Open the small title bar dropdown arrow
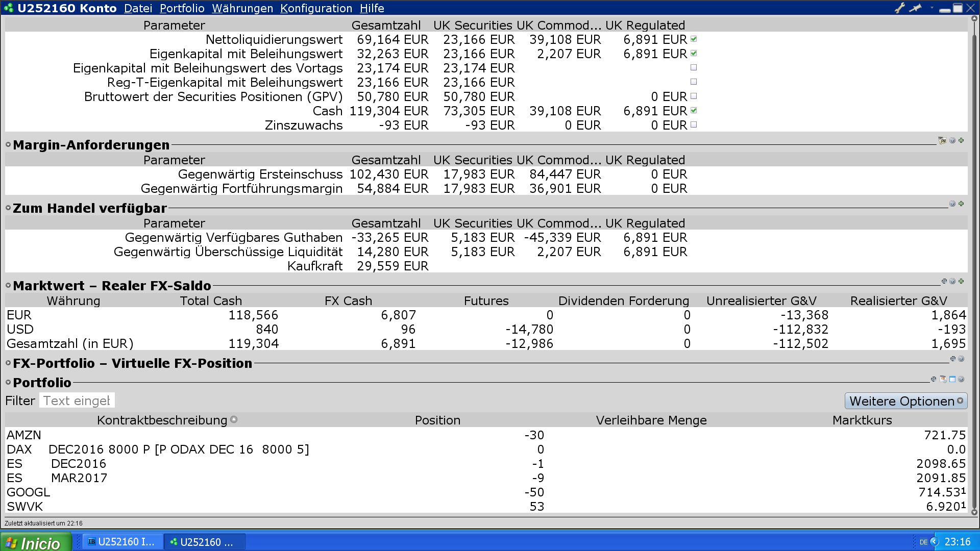The height and width of the screenshot is (551, 980). (932, 8)
